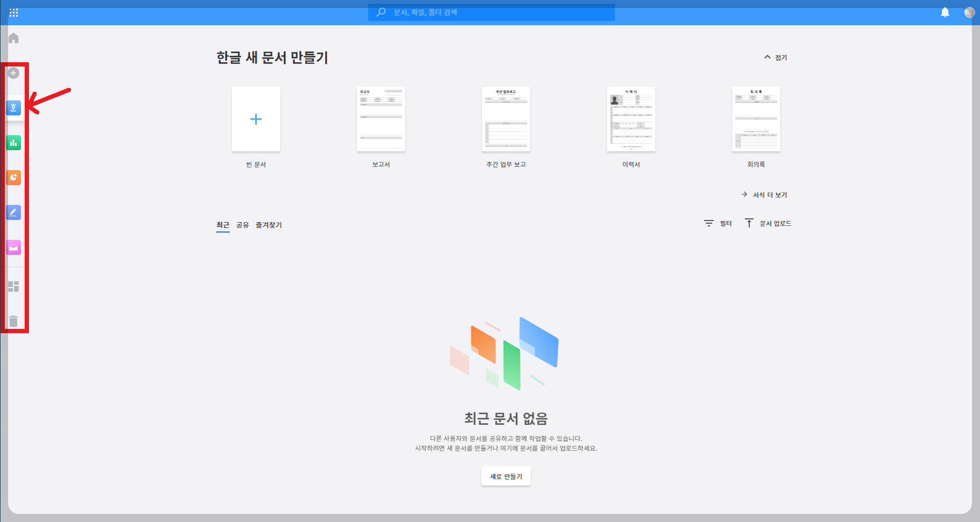This screenshot has height=522, width=980.
Task: Collapse the template section with 접기
Action: click(776, 57)
